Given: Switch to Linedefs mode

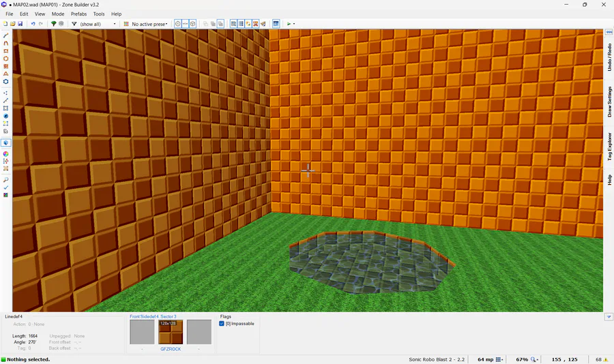Looking at the screenshot, I should point(5,101).
